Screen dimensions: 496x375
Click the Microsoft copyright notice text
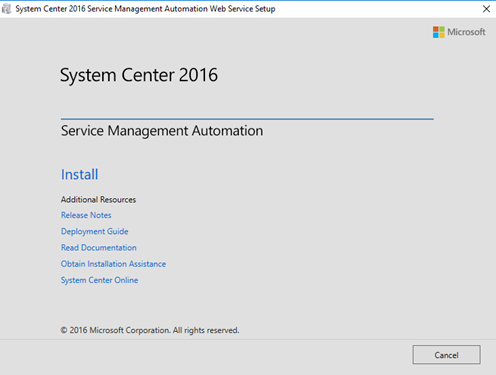pos(150,330)
